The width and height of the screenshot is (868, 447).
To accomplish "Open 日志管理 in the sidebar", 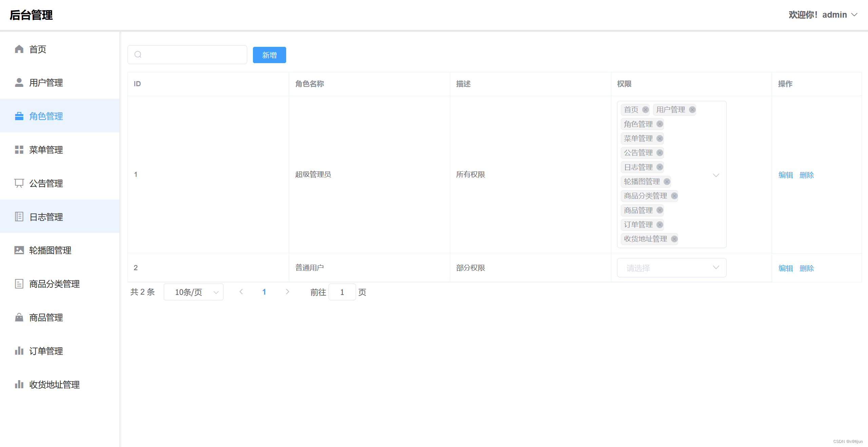I will [x=60, y=217].
